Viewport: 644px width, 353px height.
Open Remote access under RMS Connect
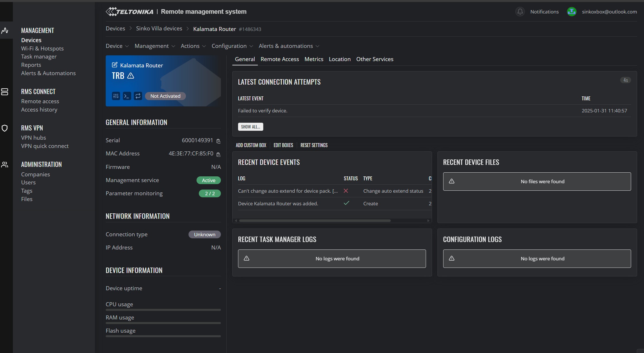[40, 101]
